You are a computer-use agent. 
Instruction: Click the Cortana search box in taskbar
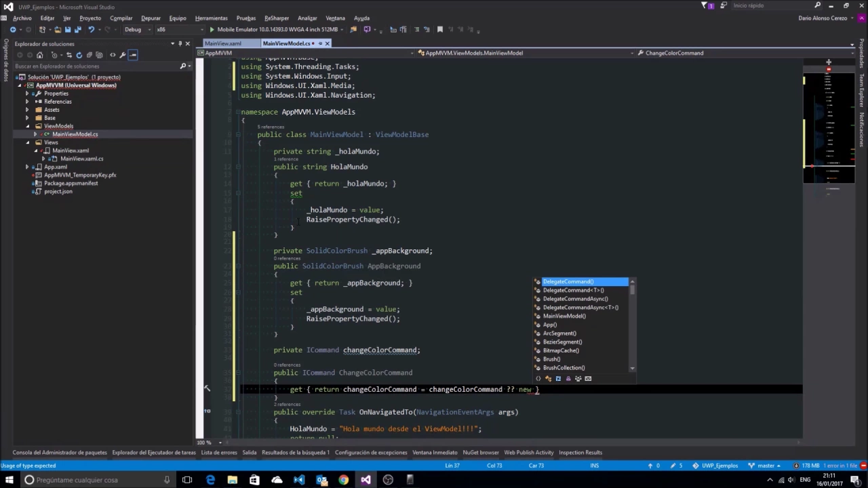[96, 480]
